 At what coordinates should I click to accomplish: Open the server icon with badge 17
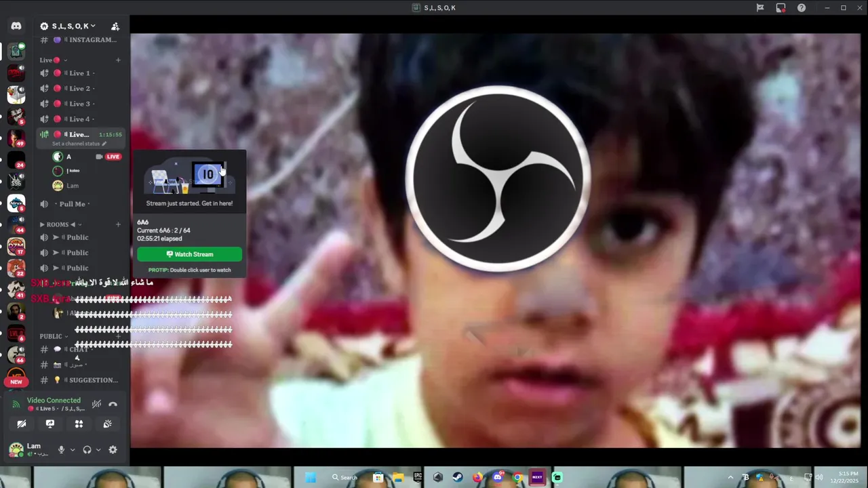(16, 247)
